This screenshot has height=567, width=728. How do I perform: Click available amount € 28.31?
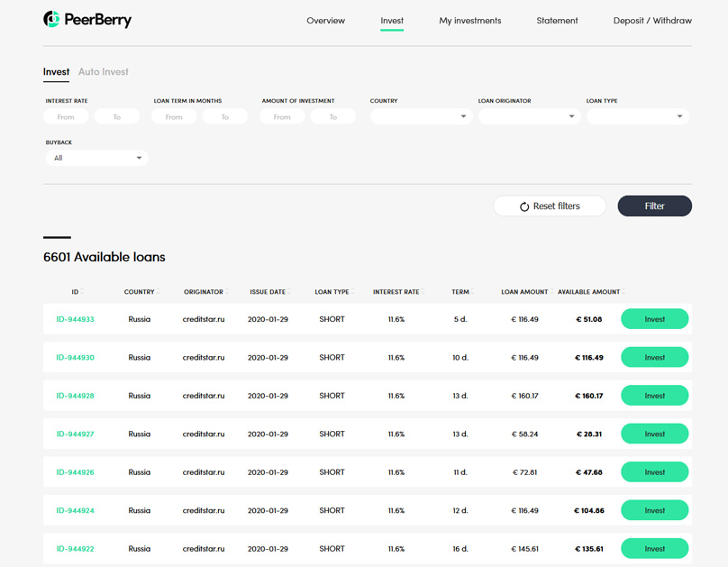coord(588,434)
